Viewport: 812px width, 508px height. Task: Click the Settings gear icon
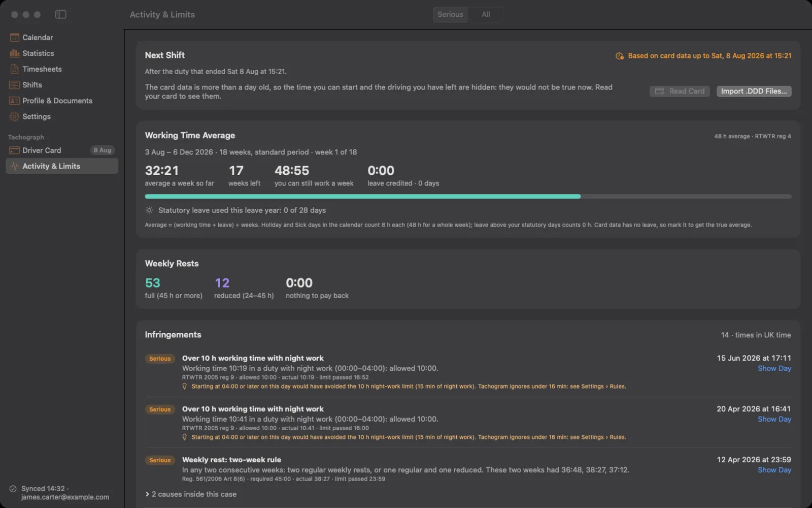14,116
